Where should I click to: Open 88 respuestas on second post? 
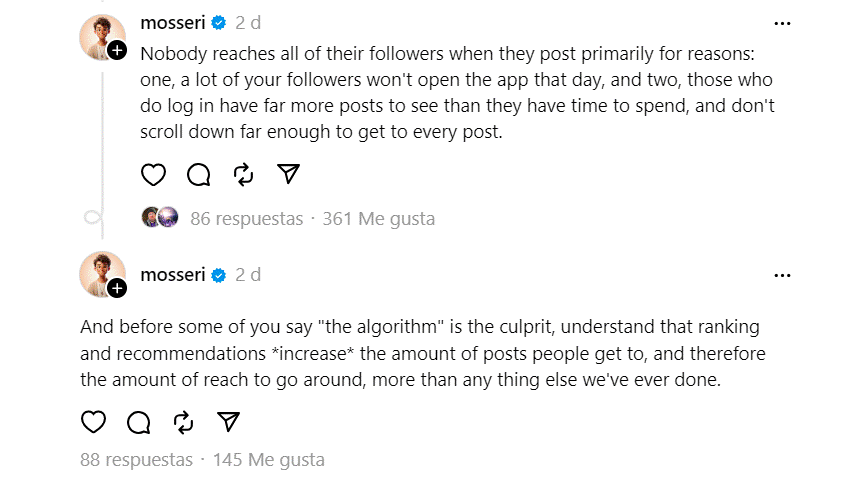point(136,460)
